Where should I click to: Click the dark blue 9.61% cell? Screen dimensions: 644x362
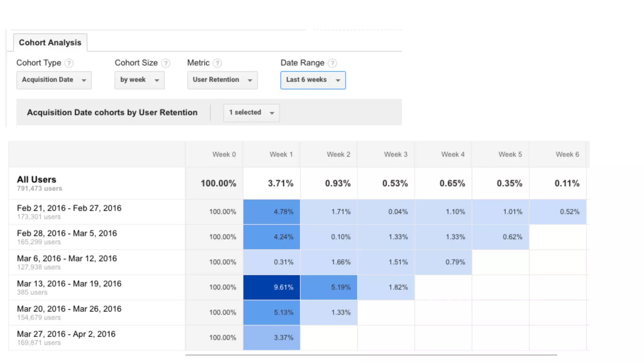tap(272, 287)
